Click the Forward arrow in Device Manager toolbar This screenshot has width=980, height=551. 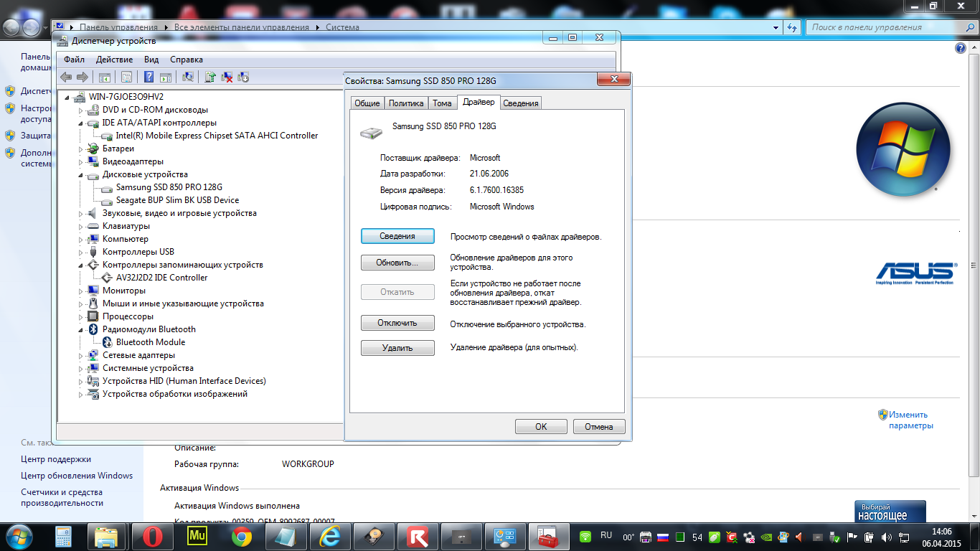[83, 77]
